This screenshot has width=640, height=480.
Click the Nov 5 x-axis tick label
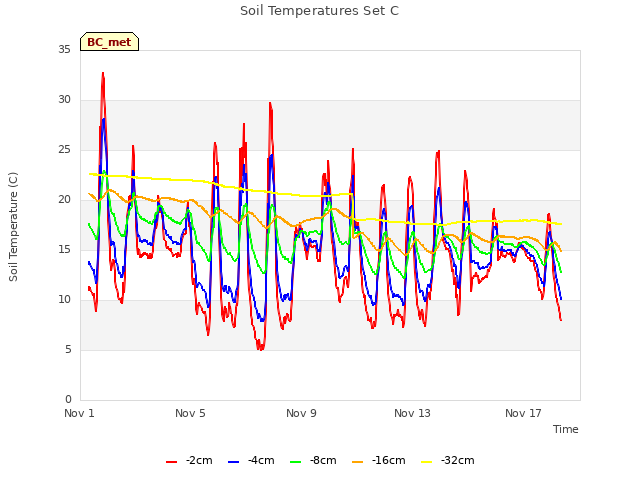[x=190, y=413]
